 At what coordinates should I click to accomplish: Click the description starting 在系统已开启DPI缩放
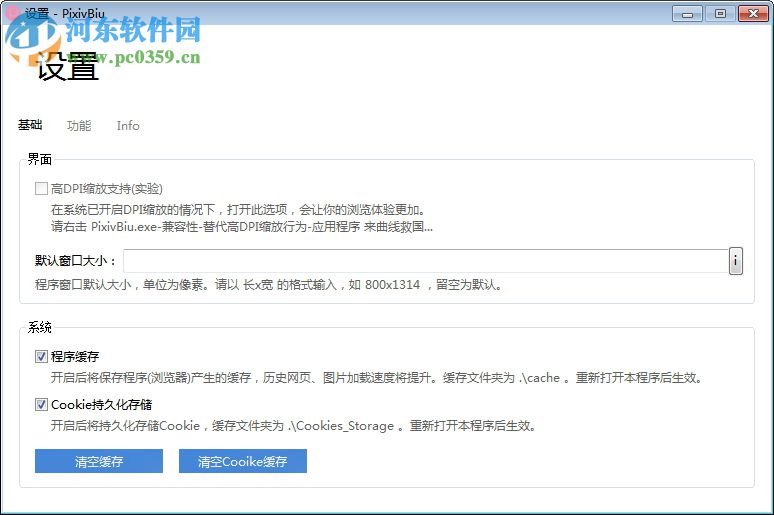(x=238, y=210)
